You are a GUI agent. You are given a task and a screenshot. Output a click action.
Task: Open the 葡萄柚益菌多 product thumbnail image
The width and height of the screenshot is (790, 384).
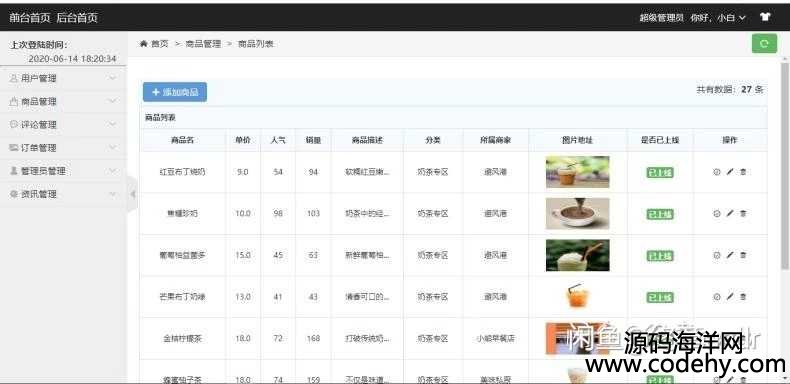pyautogui.click(x=577, y=255)
